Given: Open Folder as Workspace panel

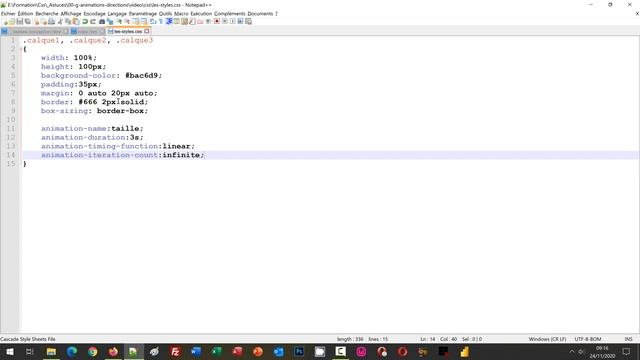Looking at the screenshot, I should click(200, 21).
